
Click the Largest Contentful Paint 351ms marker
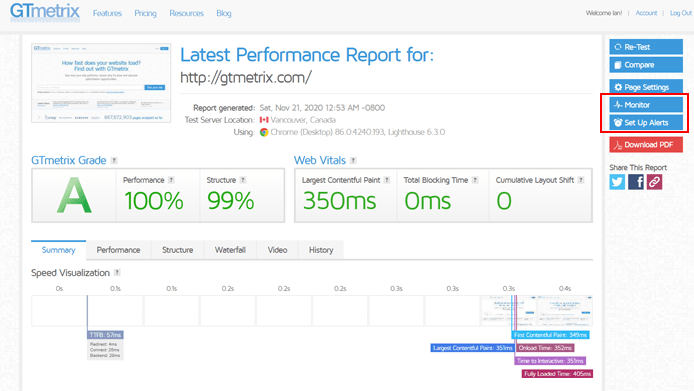472,348
